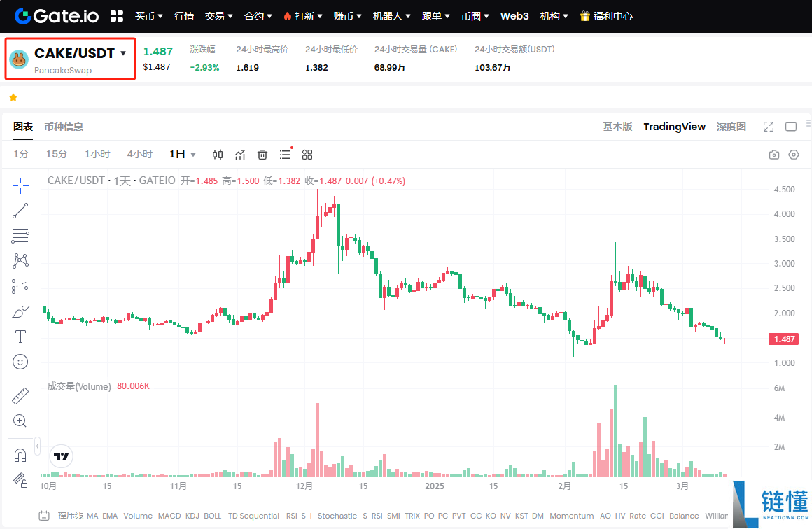Toggle the favorite star for CAKE/USDT
Viewport: 812px width, 529px height.
click(x=13, y=97)
